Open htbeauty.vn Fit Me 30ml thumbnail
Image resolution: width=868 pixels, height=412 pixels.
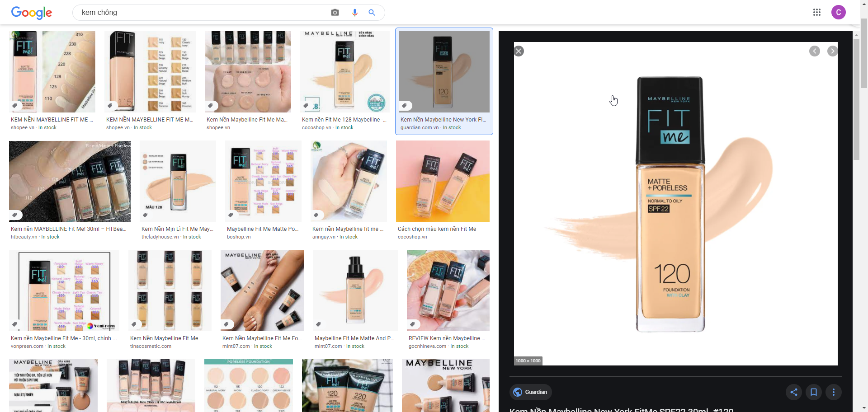tap(70, 181)
